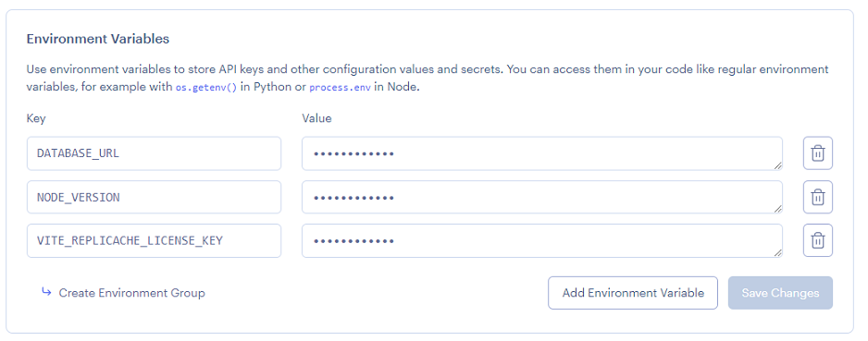Image resolution: width=868 pixels, height=341 pixels.
Task: Click the resize grip on NODE_VERSION value box
Action: click(778, 209)
